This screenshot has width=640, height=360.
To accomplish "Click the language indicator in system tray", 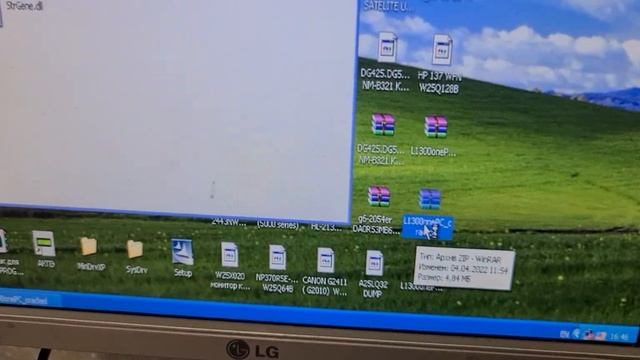I will 564,334.
